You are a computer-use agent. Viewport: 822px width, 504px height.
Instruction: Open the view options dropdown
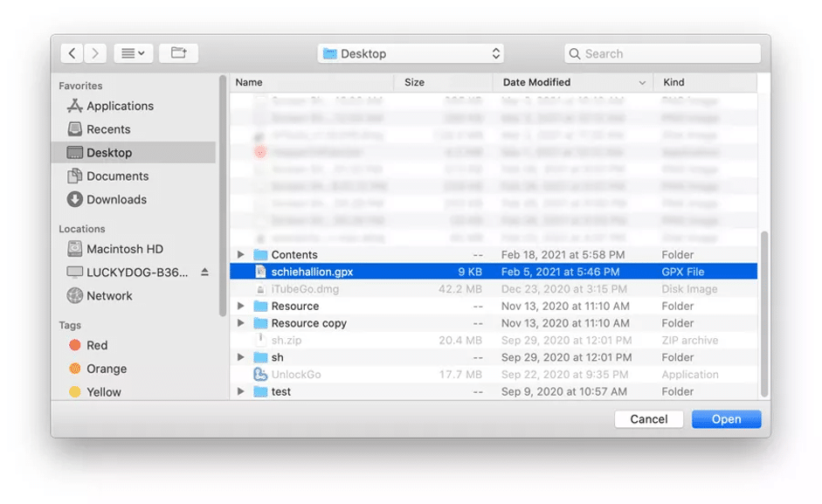(133, 53)
